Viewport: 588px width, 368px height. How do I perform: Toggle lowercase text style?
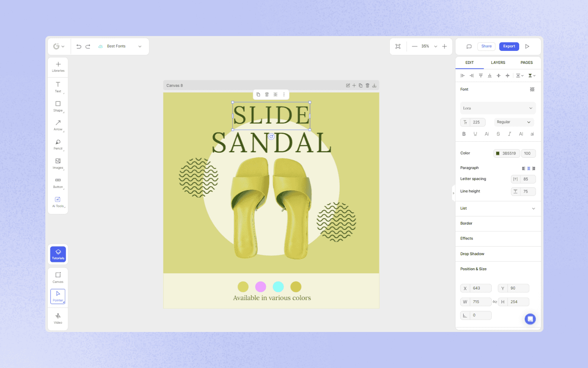pos(532,134)
